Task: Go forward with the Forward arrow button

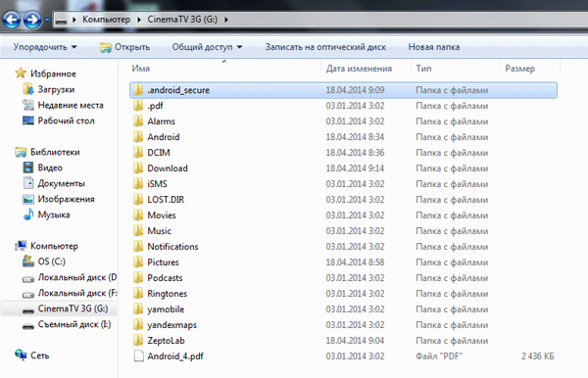Action: 32,20
